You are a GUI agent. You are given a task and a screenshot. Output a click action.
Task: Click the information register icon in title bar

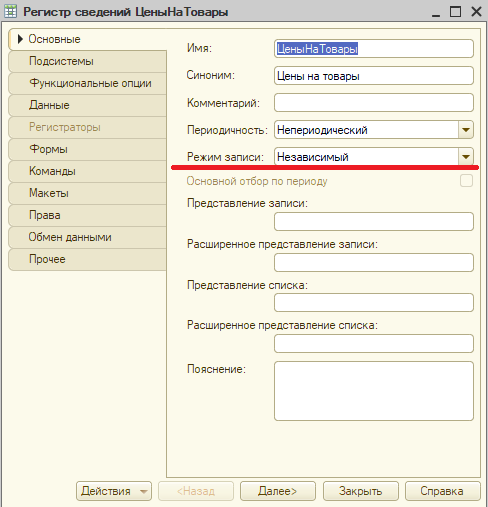click(10, 12)
